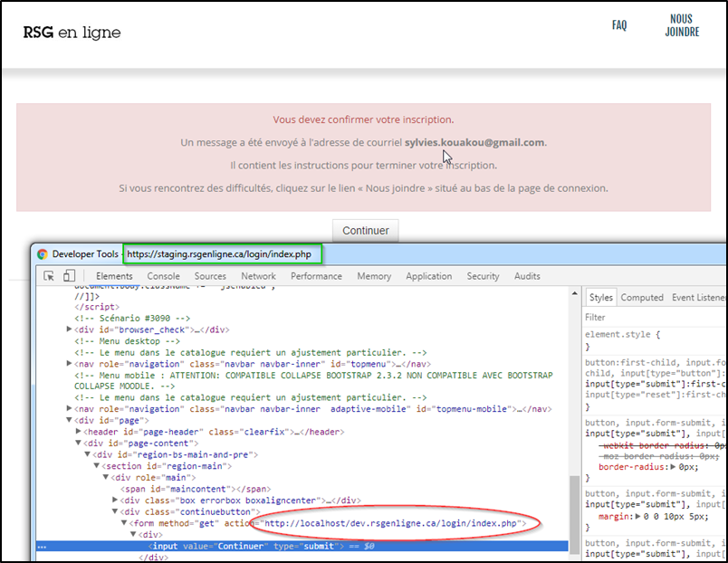Toggle the device toolbar icon
The width and height of the screenshot is (728, 563).
71,276
